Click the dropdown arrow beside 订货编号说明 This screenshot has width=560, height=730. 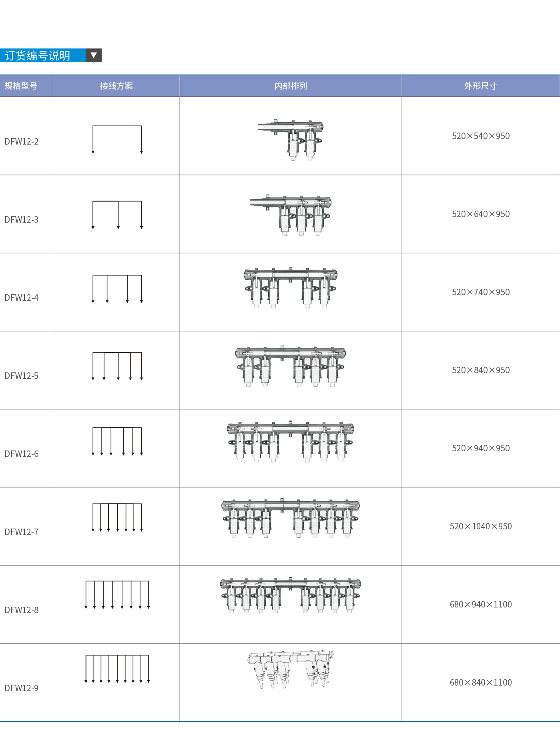[x=94, y=55]
